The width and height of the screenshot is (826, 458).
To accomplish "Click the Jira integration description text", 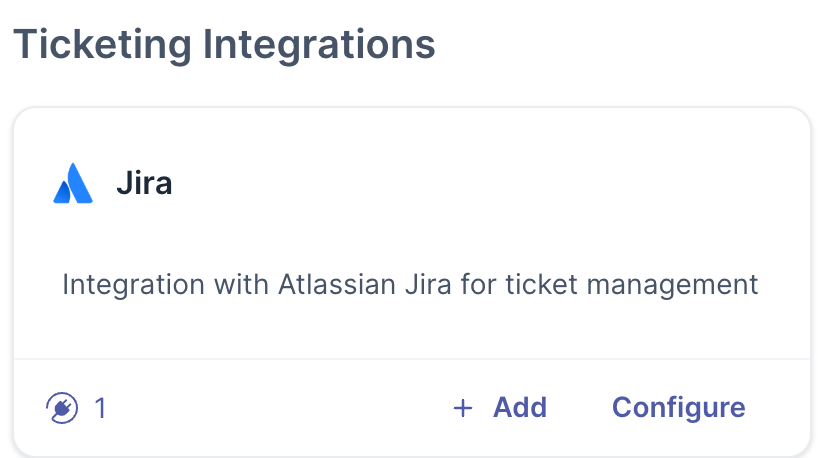I will (410, 284).
